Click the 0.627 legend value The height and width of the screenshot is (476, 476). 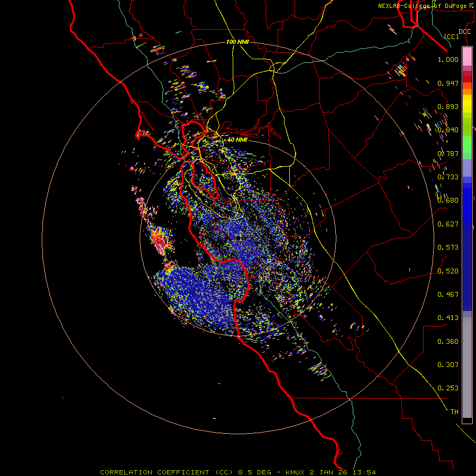(448, 224)
